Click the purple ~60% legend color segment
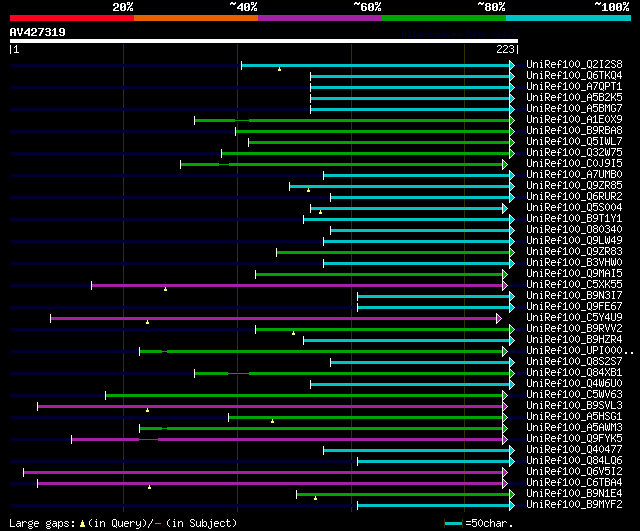Screen dimensions: 640x531 [x=320, y=18]
